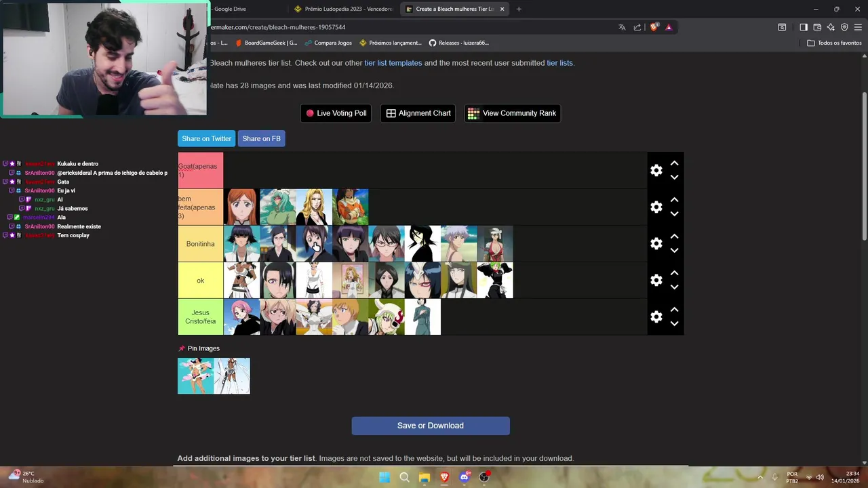
Task: Open the Todos os favoritos folder
Action: (x=834, y=43)
